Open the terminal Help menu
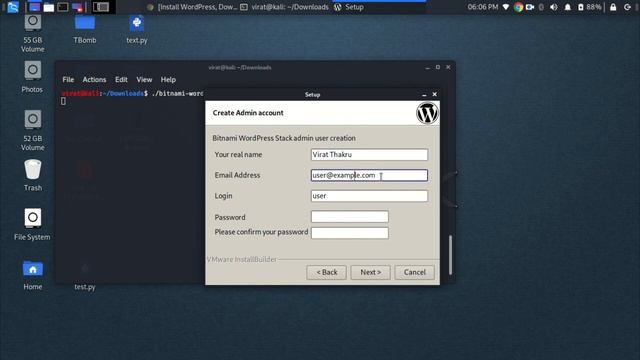The image size is (640, 360). tap(168, 80)
